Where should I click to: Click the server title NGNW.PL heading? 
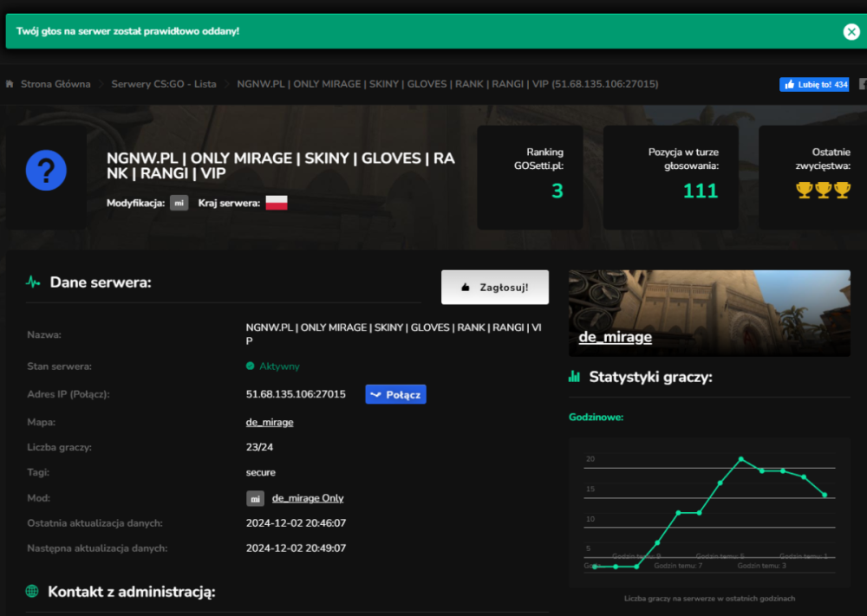(x=281, y=165)
